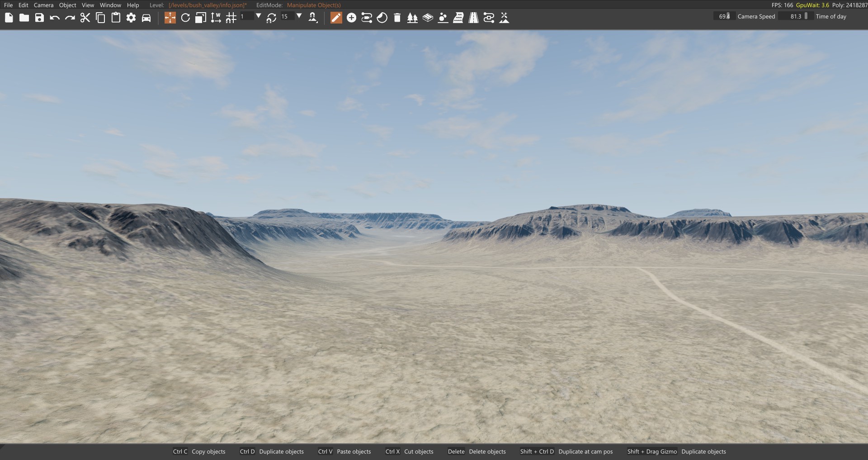Open a level with the folder icon
The width and height of the screenshot is (868, 460).
[24, 18]
